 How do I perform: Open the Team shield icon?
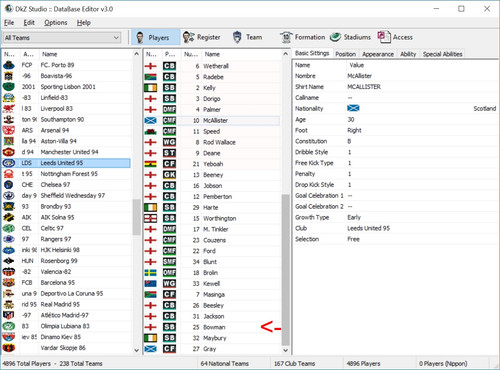[x=237, y=37]
